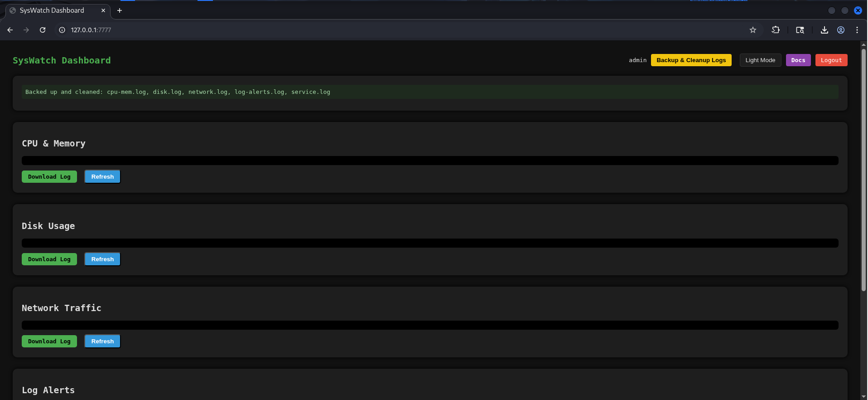Click the browser forward arrow
Screen dimensions: 868x400
(26, 30)
